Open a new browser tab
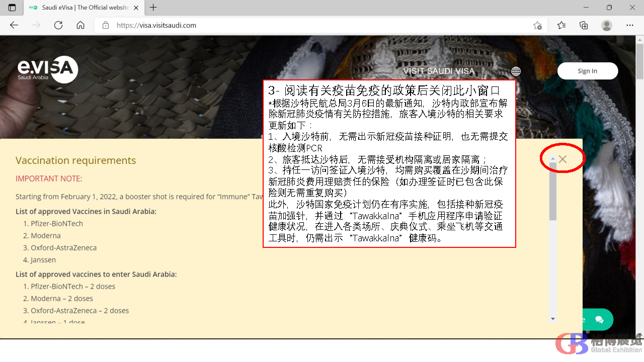 point(153,8)
